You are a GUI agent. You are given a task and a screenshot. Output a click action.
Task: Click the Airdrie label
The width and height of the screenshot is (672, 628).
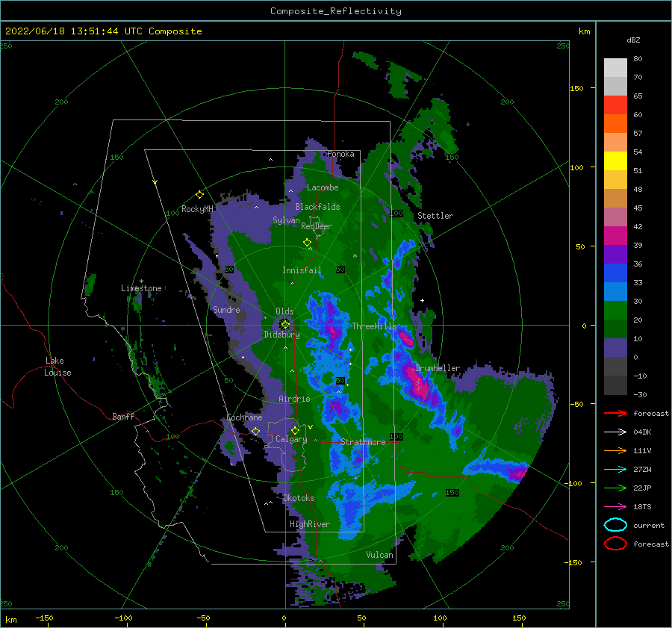coord(294,399)
